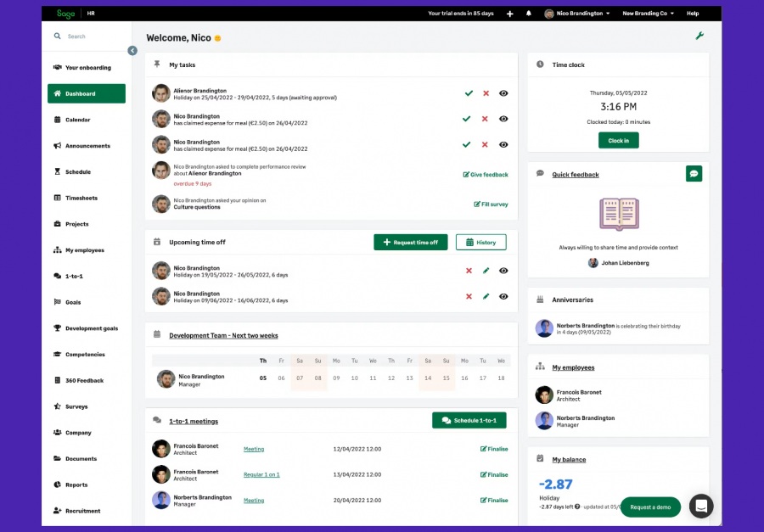Open the chat widget bubble at bottom right
764x532 pixels.
tap(701, 507)
